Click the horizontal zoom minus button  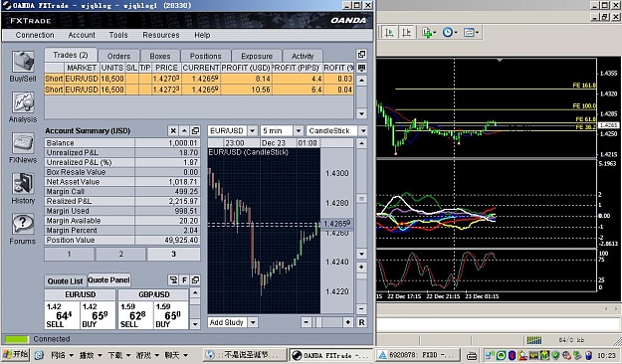click(306, 322)
